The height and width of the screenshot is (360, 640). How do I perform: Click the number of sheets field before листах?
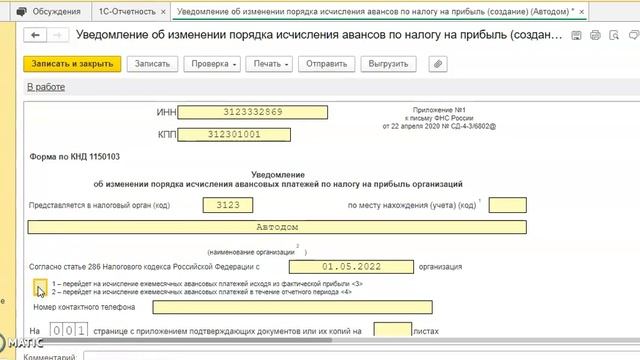click(x=393, y=330)
